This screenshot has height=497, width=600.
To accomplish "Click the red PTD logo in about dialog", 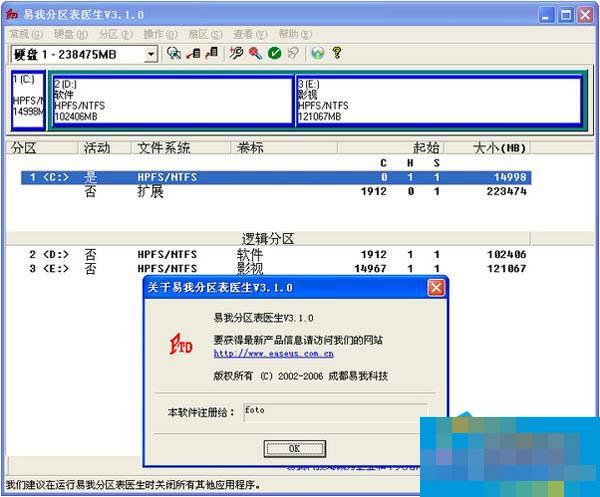I will pyautogui.click(x=181, y=344).
